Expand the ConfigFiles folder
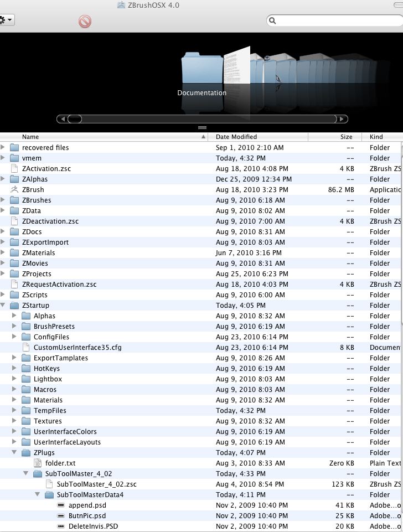 (x=14, y=337)
